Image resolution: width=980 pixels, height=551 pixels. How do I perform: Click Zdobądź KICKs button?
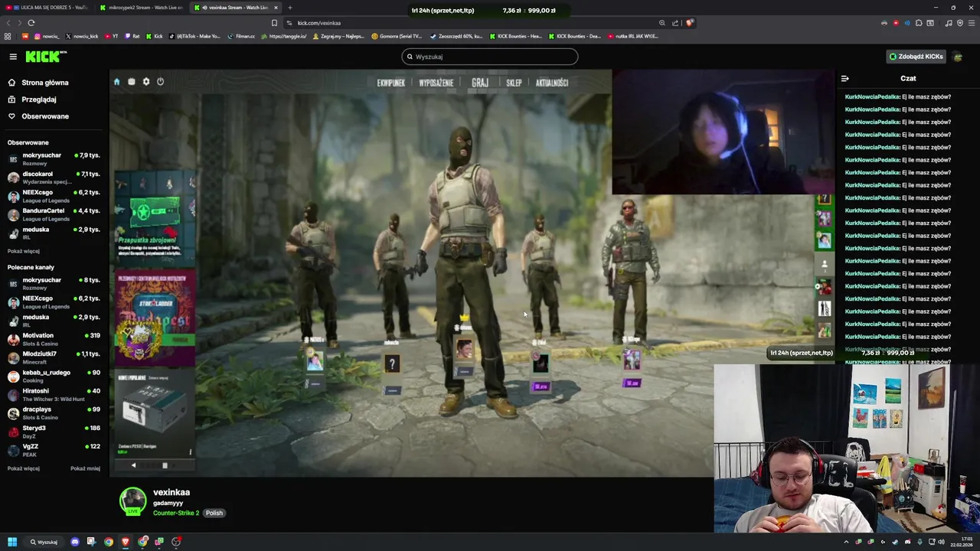pos(916,57)
